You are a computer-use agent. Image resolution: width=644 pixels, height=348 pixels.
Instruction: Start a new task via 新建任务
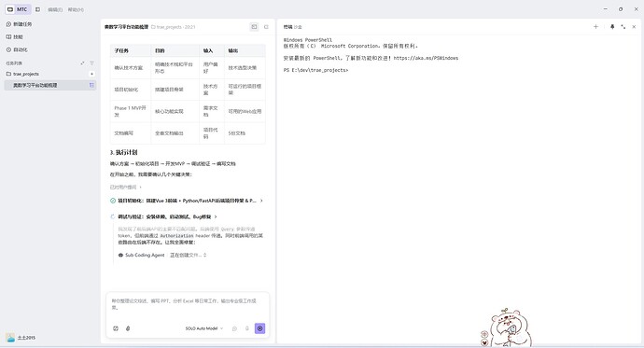pyautogui.click(x=19, y=24)
